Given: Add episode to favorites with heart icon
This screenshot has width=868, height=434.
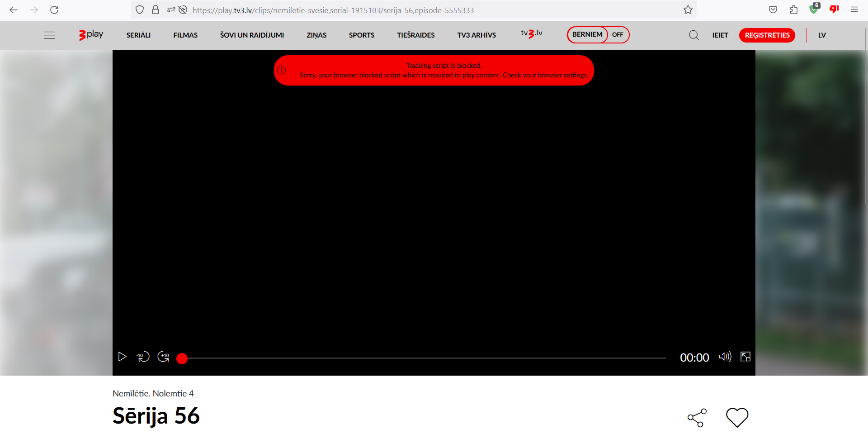Looking at the screenshot, I should point(736,417).
